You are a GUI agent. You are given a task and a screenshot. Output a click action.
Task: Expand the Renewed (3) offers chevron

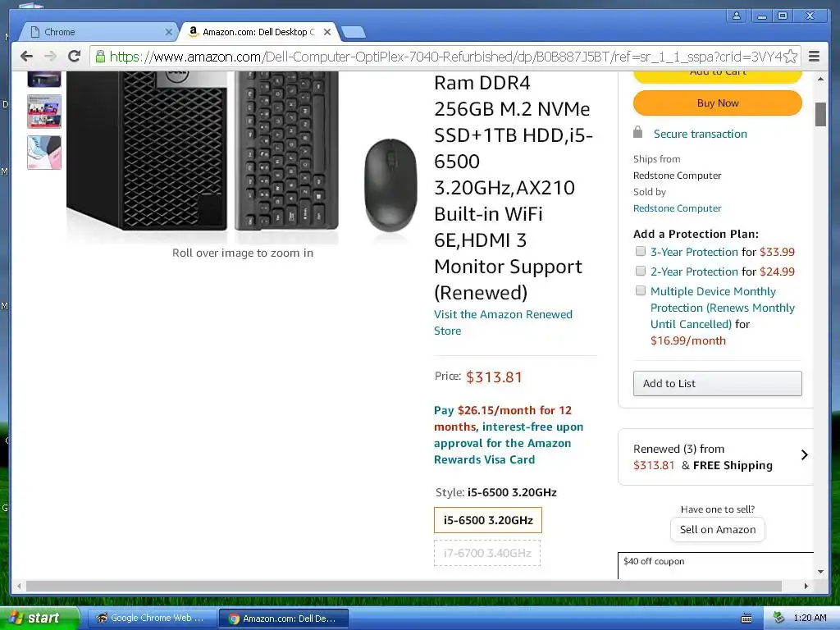point(804,455)
